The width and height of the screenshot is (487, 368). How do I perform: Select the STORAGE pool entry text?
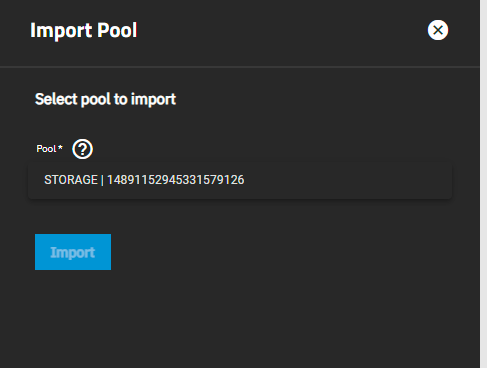[x=144, y=180]
